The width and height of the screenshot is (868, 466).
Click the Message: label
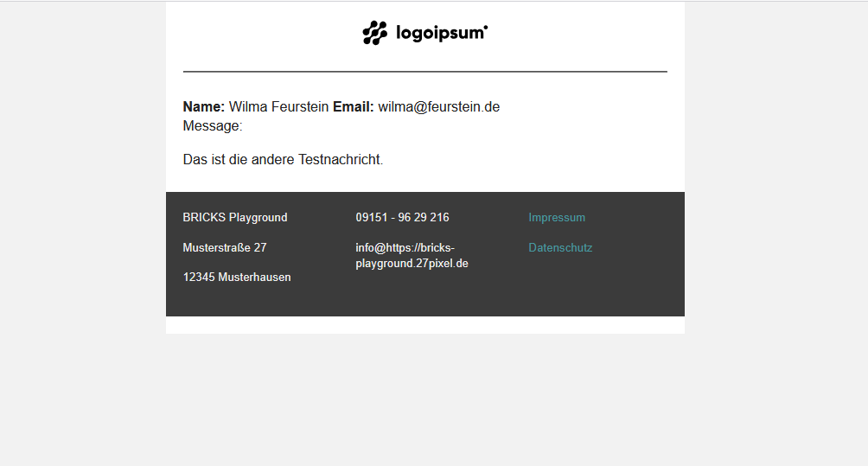(213, 126)
